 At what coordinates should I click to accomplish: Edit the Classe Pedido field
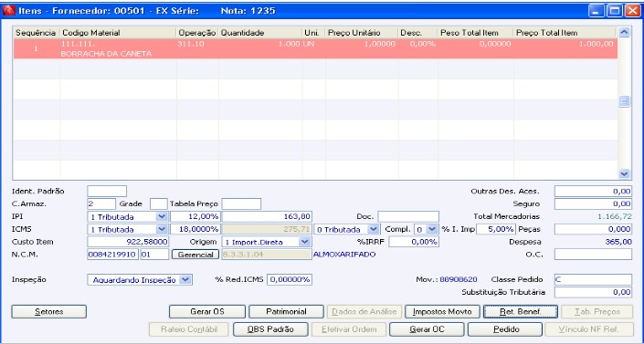point(593,279)
